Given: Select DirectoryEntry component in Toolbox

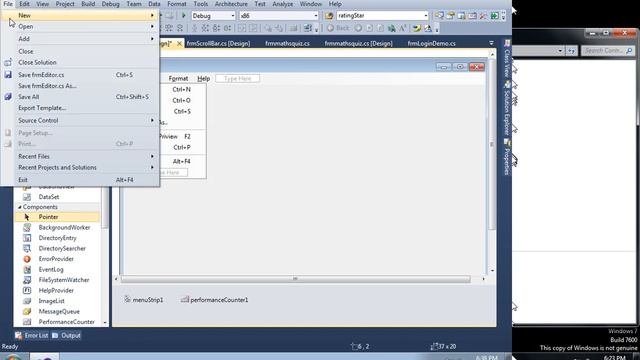Looking at the screenshot, I should point(57,238).
